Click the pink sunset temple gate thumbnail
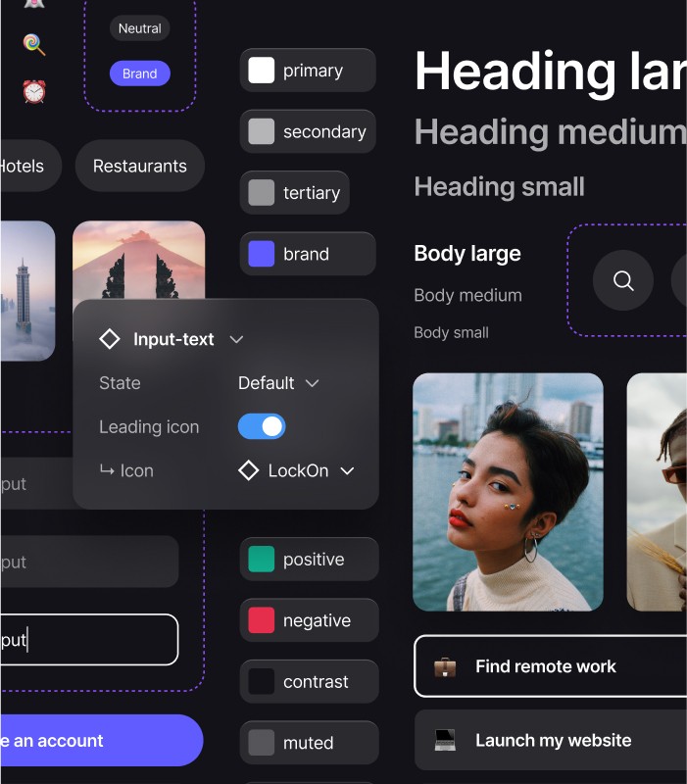The image size is (687, 784). point(138,261)
